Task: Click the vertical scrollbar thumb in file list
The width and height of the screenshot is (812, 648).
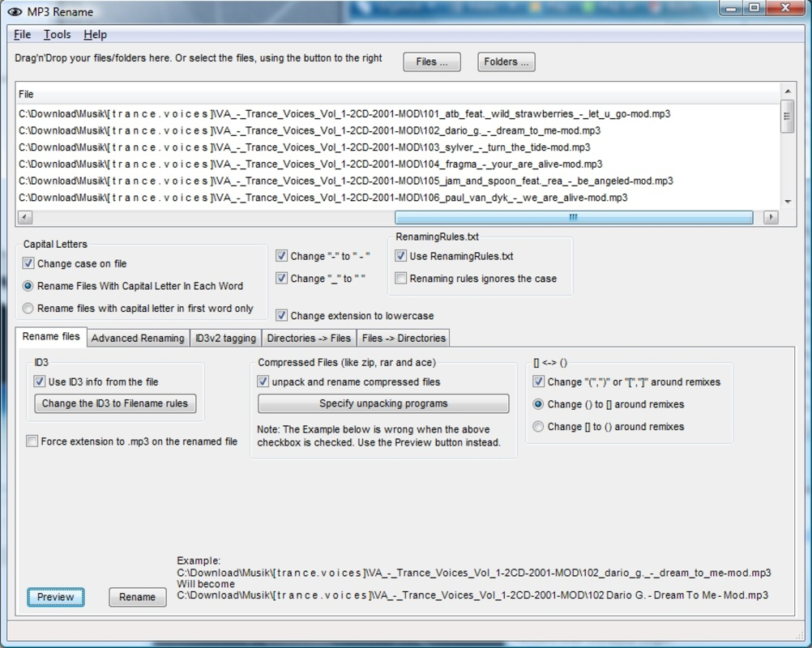Action: click(x=788, y=117)
